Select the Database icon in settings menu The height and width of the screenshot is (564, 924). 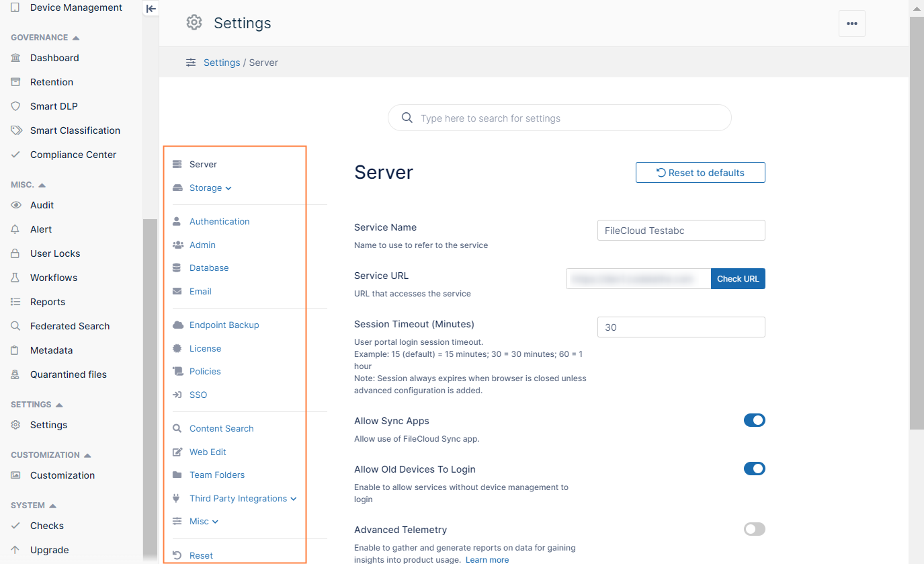177,268
